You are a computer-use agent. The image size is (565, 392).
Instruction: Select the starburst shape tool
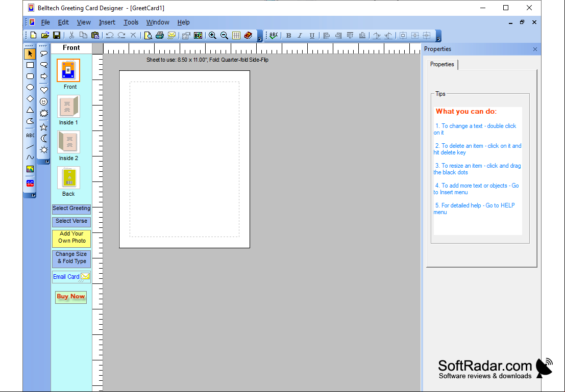(43, 113)
